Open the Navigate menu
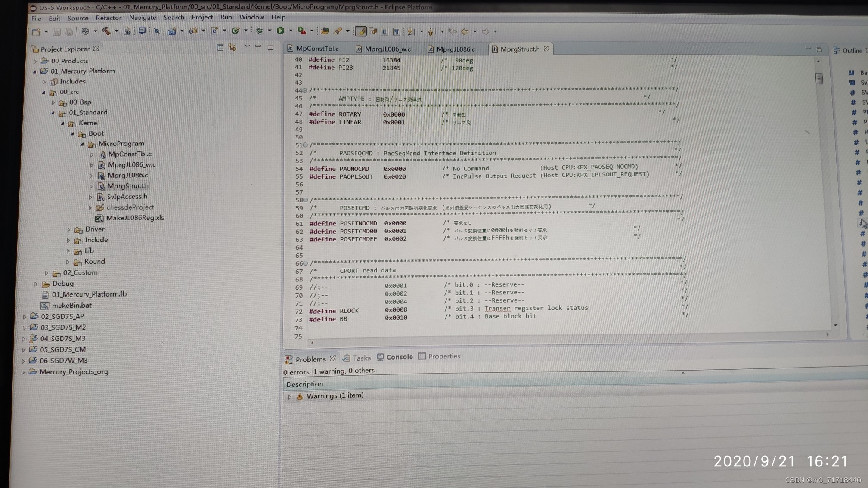 (143, 18)
